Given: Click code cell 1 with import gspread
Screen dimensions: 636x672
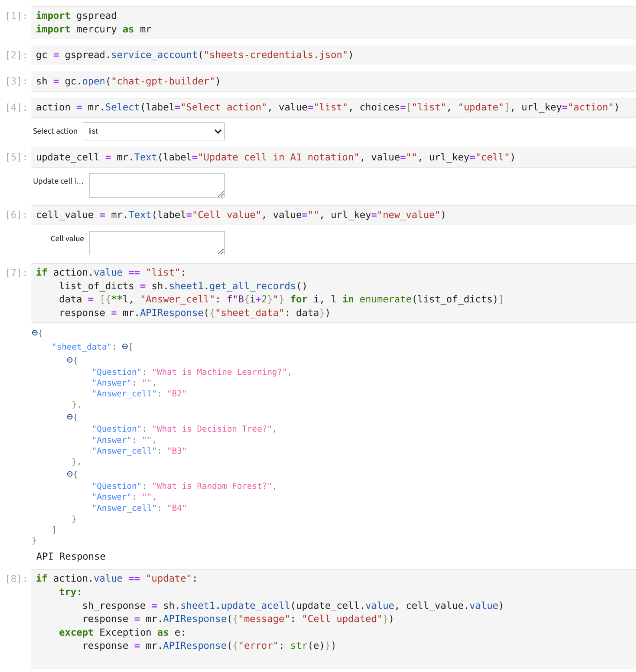Looking at the screenshot, I should point(334,23).
